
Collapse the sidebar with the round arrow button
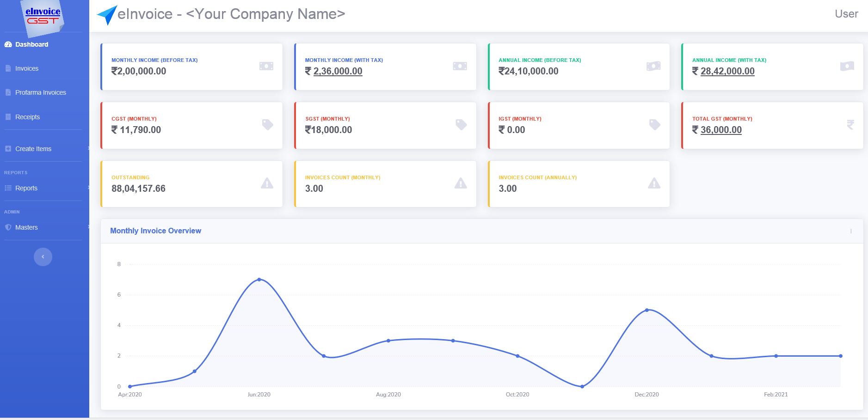pos(43,257)
